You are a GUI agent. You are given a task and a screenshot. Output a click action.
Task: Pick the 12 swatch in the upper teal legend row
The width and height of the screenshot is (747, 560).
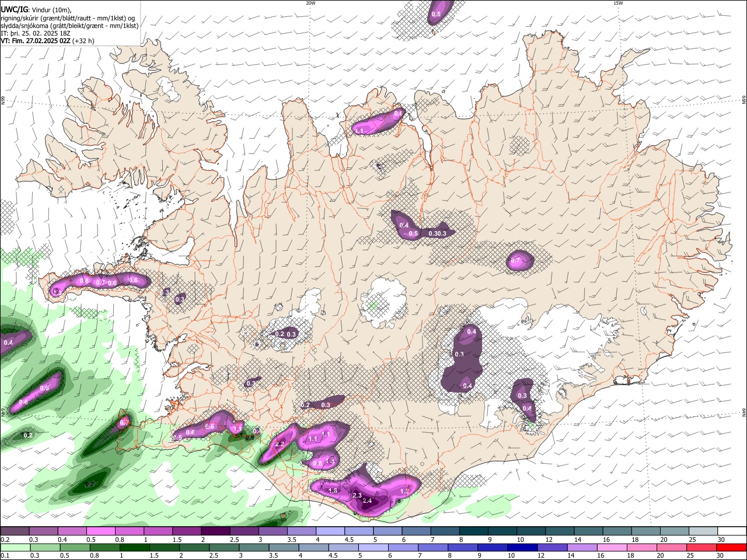pos(559,531)
